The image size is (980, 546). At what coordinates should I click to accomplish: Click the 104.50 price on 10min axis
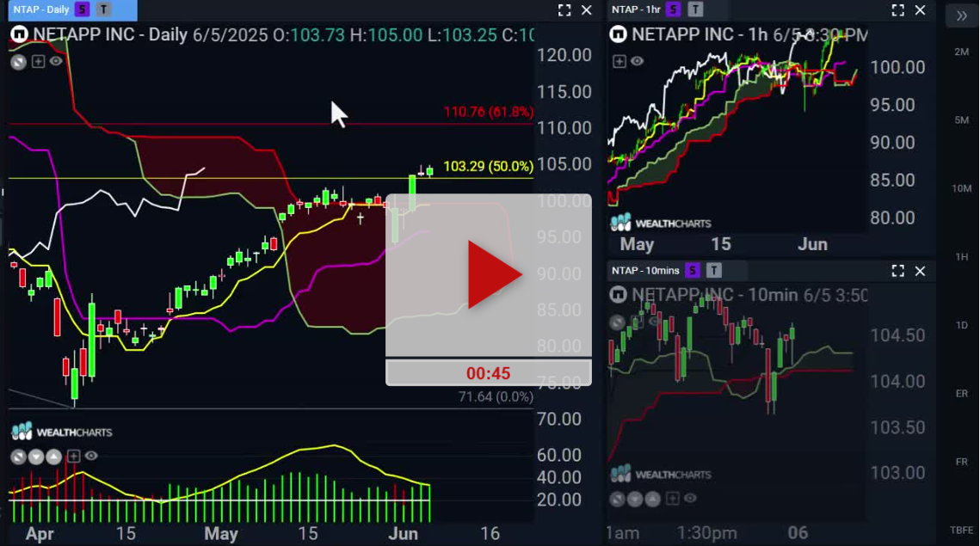pyautogui.click(x=897, y=335)
